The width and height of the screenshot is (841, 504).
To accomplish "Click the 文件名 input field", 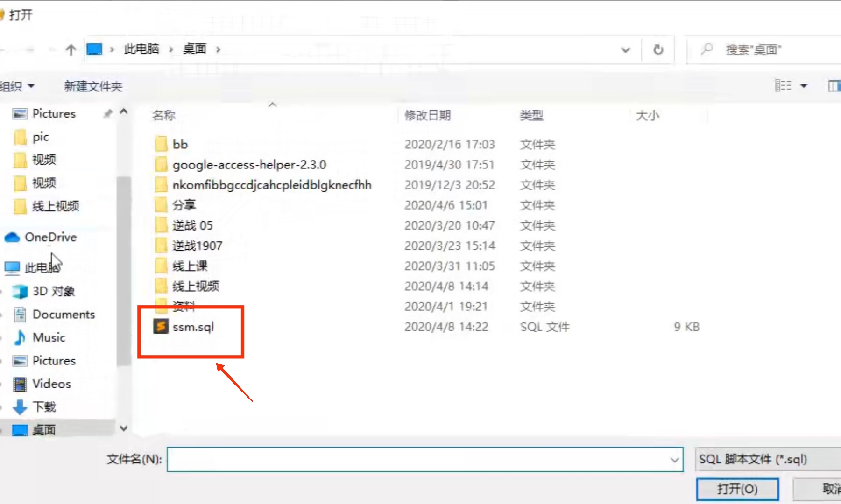I will (x=425, y=459).
